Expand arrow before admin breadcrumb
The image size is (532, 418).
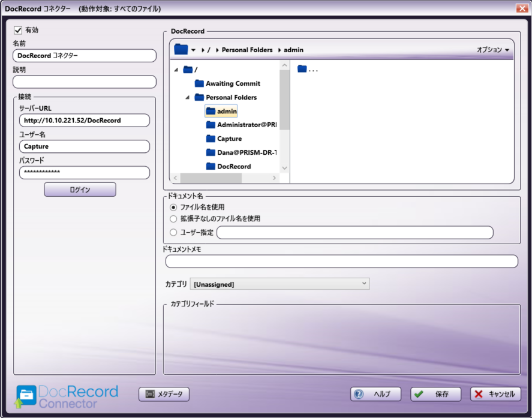pos(279,50)
